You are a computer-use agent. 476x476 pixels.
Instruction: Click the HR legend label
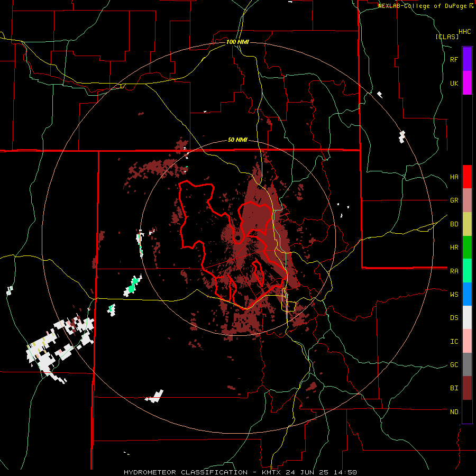454,248
